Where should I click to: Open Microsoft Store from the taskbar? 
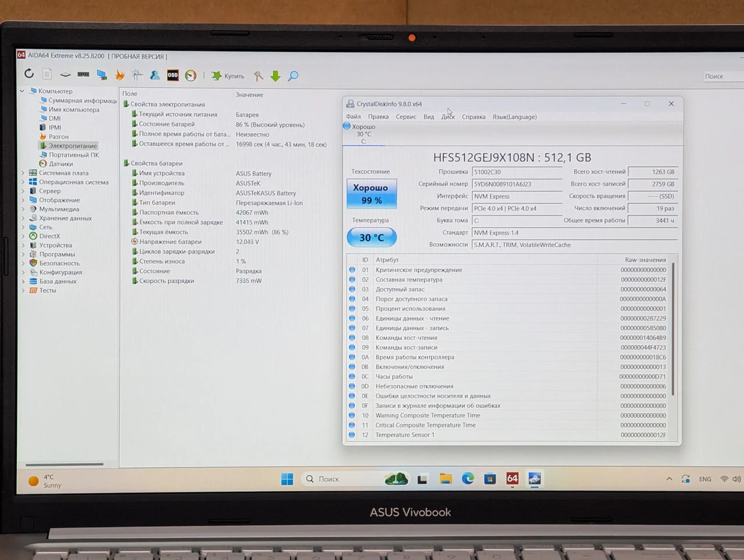[490, 479]
